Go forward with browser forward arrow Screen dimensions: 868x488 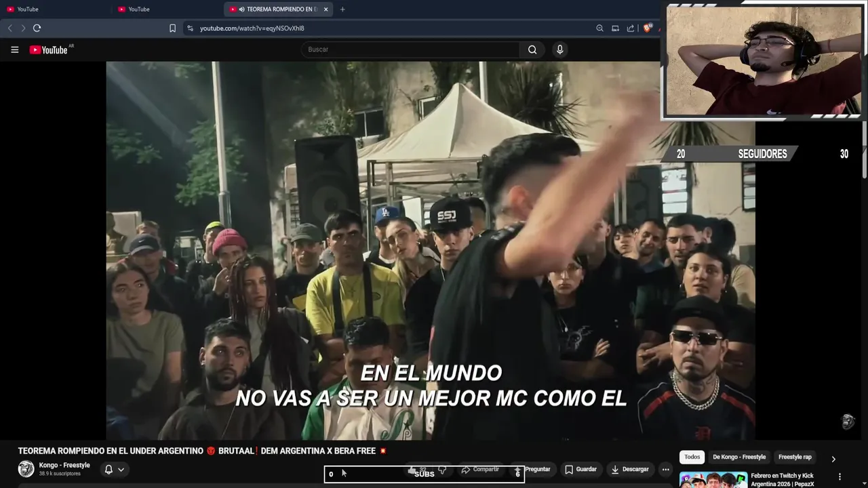click(23, 28)
